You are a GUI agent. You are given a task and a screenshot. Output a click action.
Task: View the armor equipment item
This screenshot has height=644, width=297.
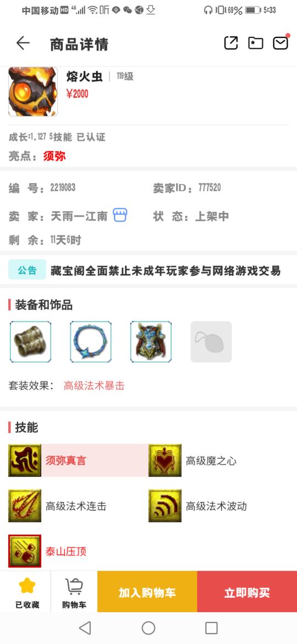[151, 342]
